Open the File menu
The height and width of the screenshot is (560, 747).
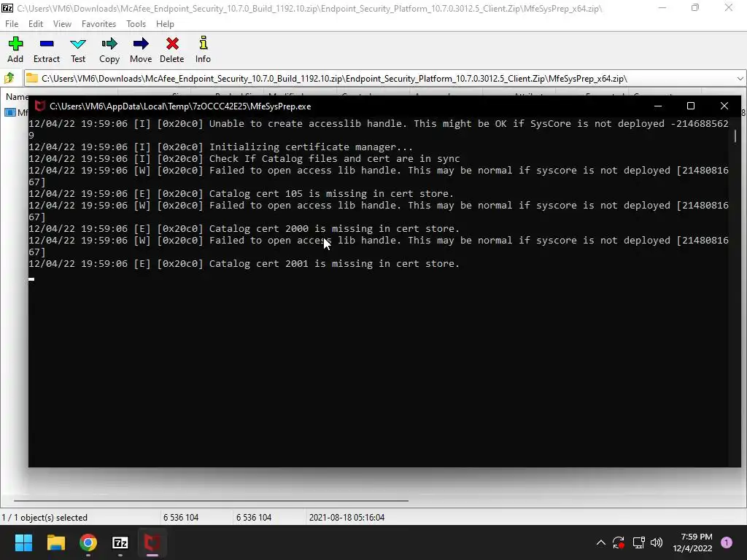point(12,24)
